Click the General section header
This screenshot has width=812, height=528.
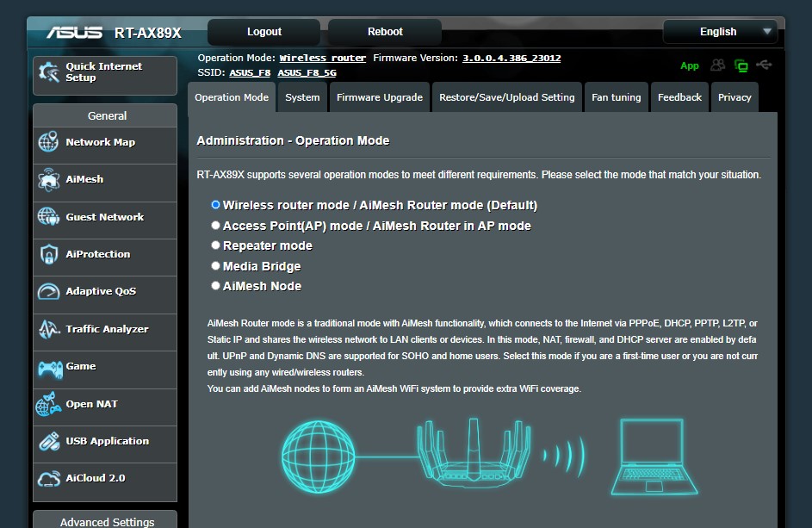point(105,115)
